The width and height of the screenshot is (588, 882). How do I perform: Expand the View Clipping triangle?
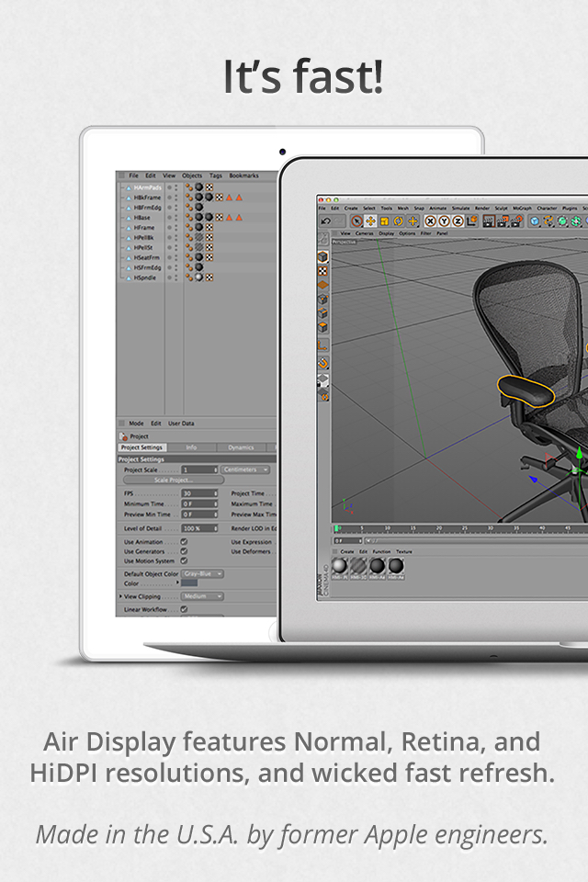coord(120,596)
